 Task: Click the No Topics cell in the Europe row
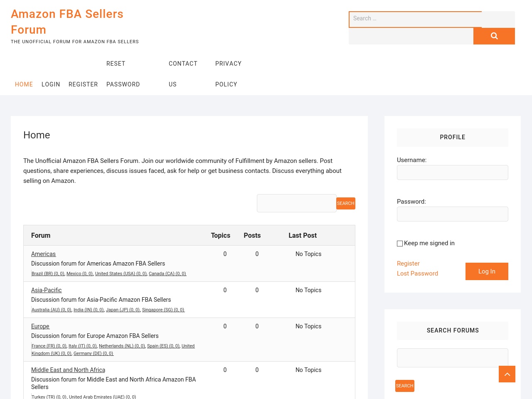click(x=308, y=326)
